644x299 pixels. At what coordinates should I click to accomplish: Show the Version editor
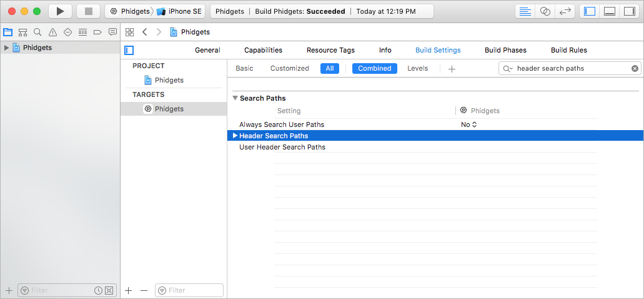pos(565,11)
